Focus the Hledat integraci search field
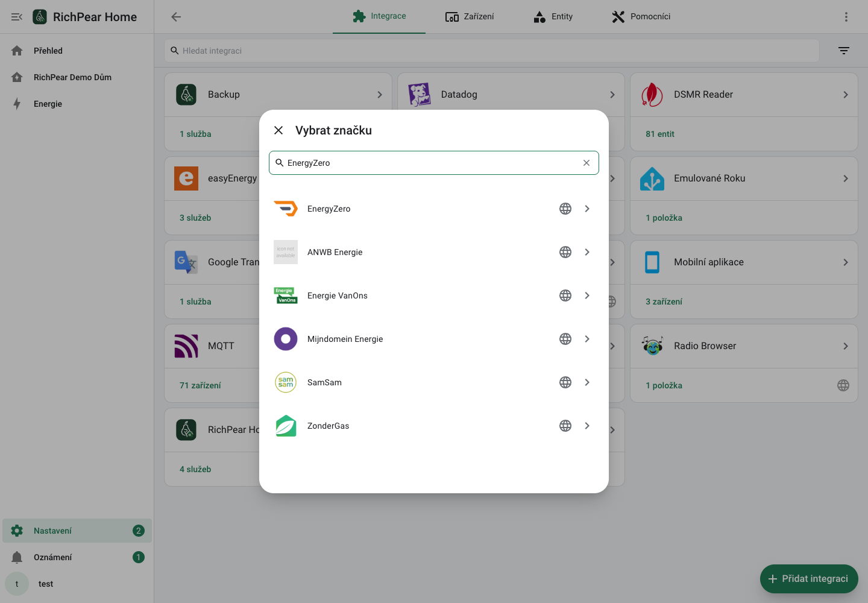 (492, 51)
